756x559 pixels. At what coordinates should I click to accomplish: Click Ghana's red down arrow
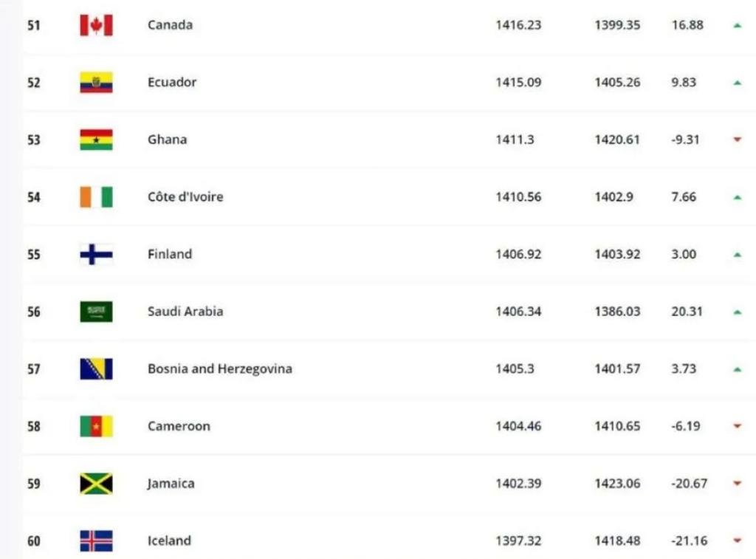[738, 140]
